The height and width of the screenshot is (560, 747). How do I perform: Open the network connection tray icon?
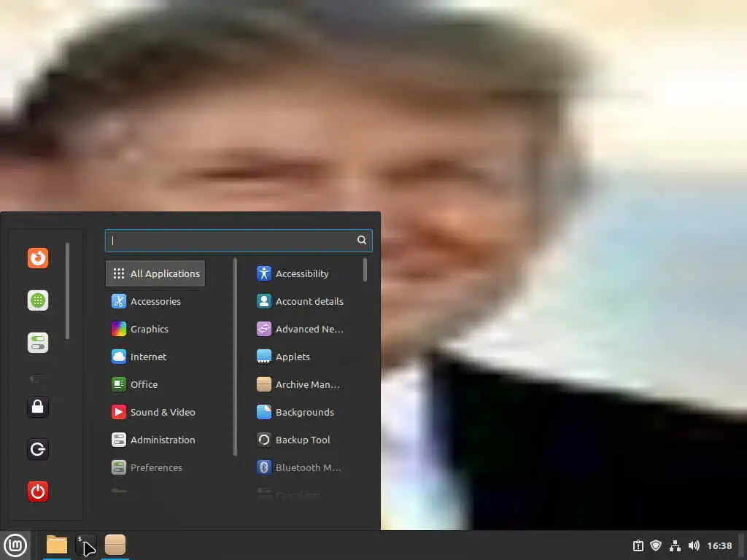(675, 545)
